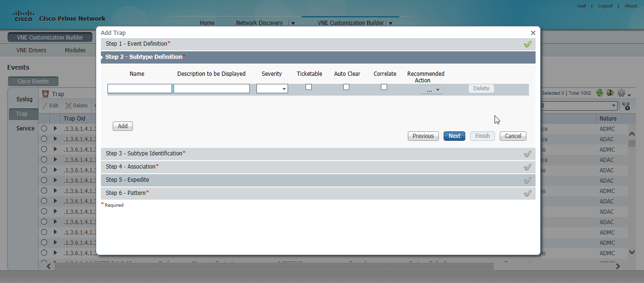Screen dimensions: 644x283
Task: Click the filter funnel icon
Action: (x=626, y=105)
